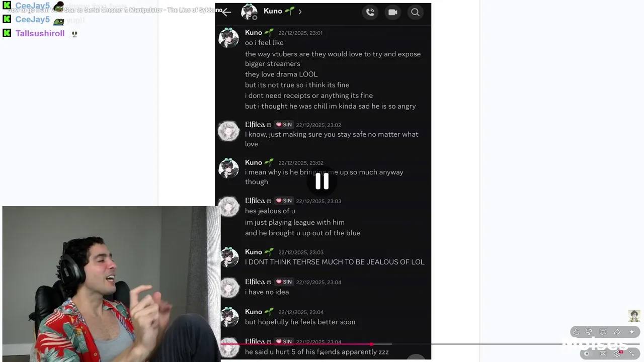Pause the video with the center pause button
The height and width of the screenshot is (362, 644).
tap(322, 182)
